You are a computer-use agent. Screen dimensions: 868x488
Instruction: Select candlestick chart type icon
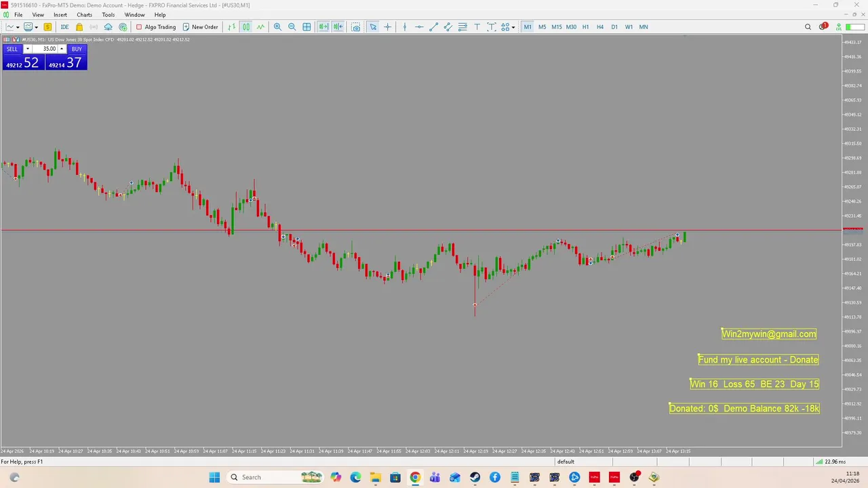tap(246, 27)
